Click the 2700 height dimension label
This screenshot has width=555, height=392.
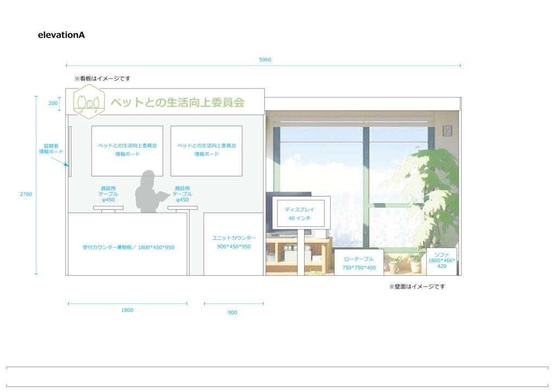pyautogui.click(x=26, y=194)
